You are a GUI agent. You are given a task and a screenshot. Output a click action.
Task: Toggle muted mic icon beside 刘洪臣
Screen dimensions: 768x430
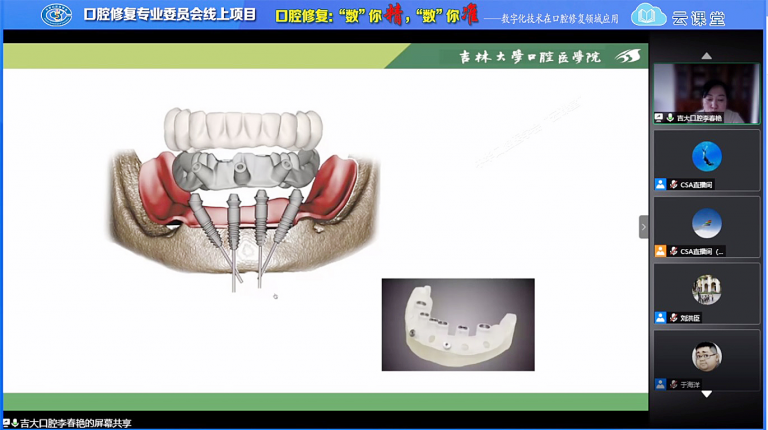pyautogui.click(x=674, y=318)
